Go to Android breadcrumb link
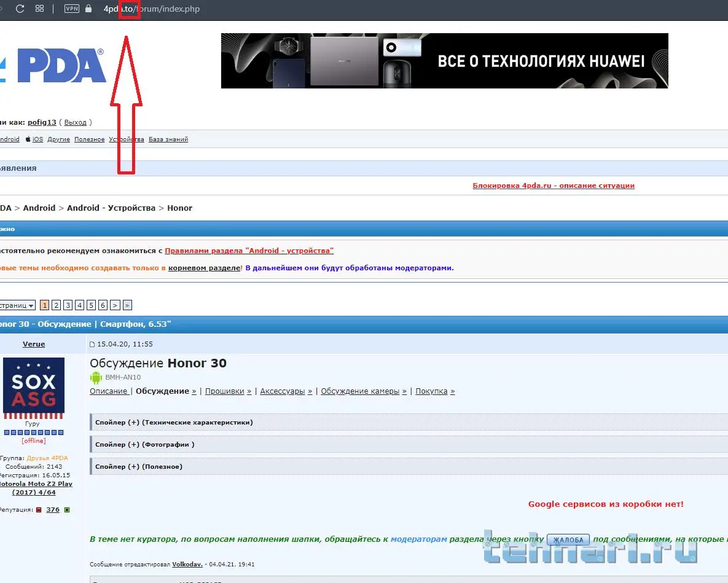This screenshot has width=728, height=583. point(39,208)
